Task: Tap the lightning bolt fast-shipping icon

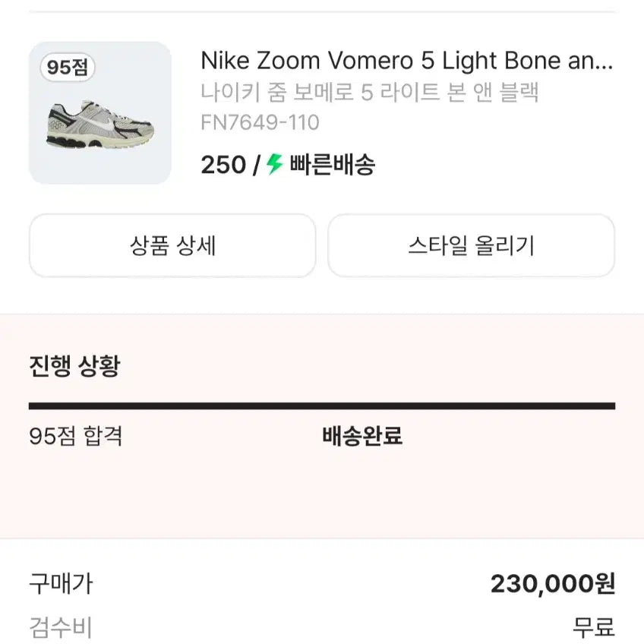Action: coord(270,164)
